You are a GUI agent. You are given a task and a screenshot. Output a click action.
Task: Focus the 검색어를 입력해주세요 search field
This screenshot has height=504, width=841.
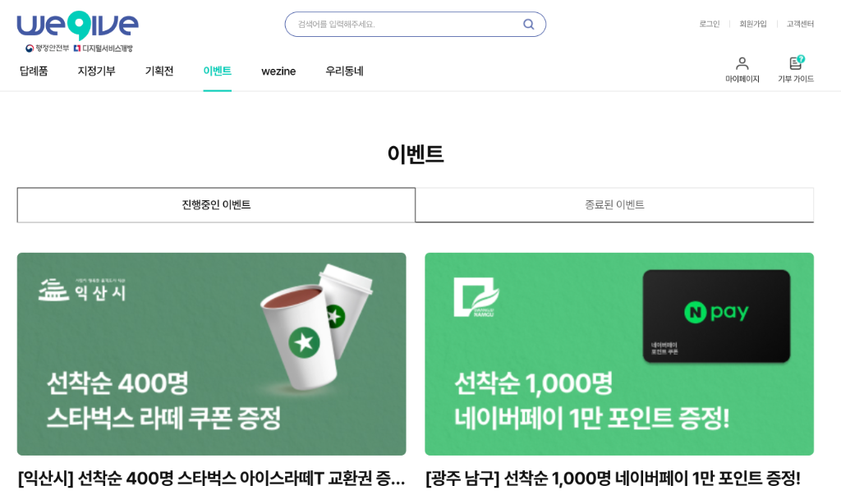tap(407, 24)
